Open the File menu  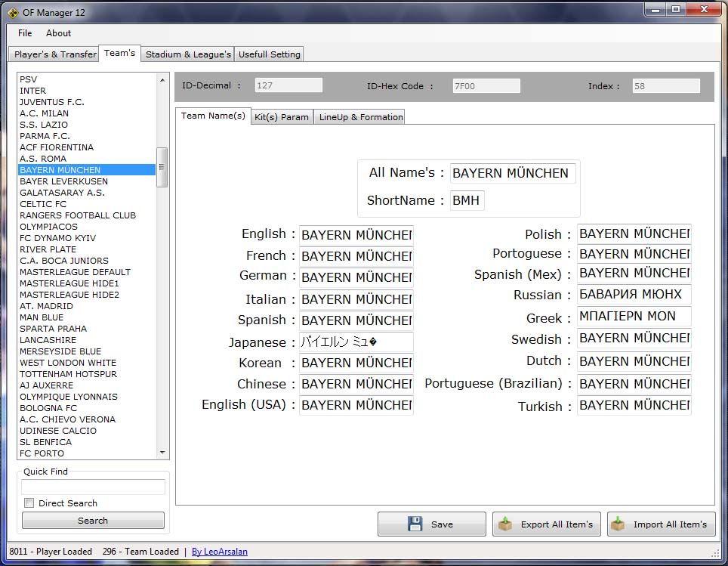(25, 33)
